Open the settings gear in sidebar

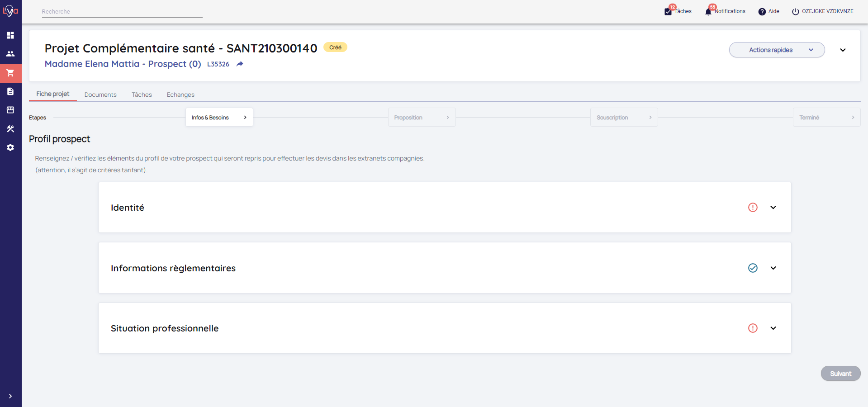click(x=10, y=147)
